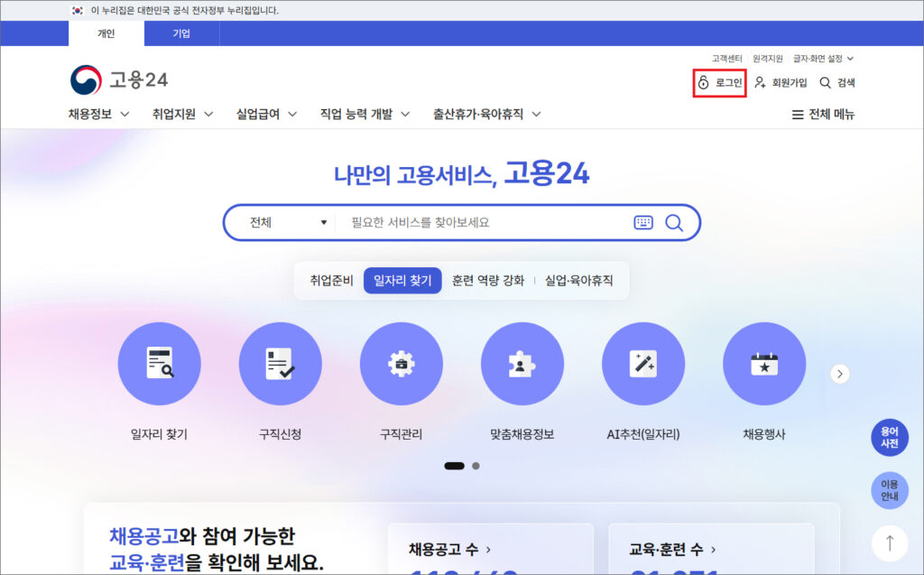Advance the icon carousel with right arrow

point(840,374)
